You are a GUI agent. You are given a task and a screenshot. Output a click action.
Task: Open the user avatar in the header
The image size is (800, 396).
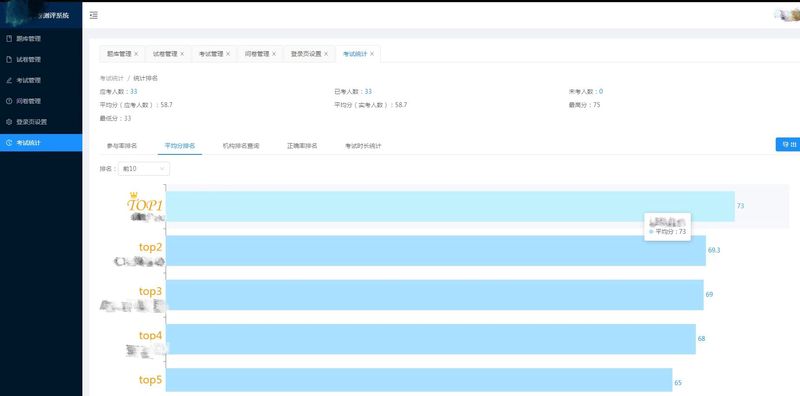pos(787,15)
